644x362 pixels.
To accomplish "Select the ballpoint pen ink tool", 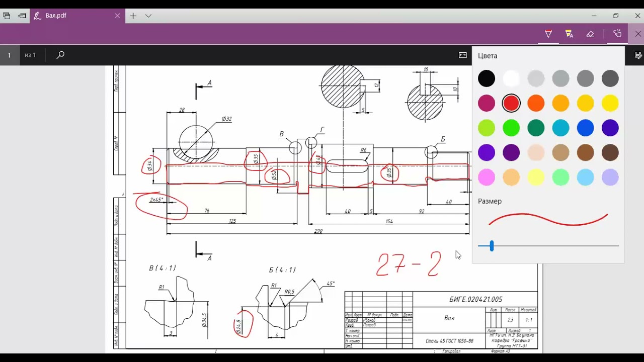I will [548, 34].
